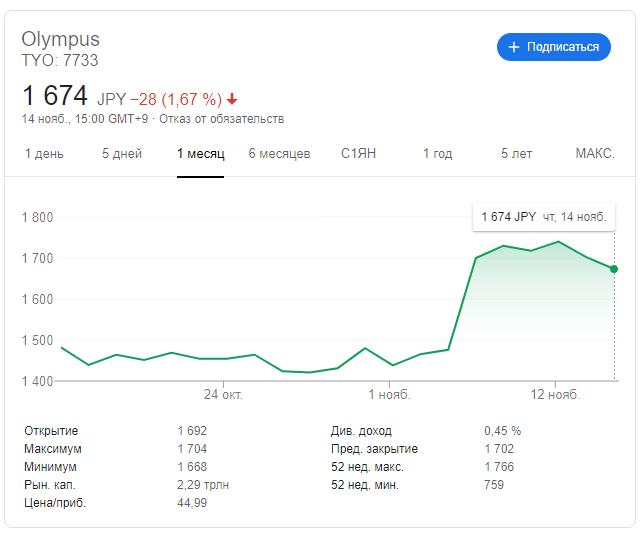Image resolution: width=642 pixels, height=534 pixels.
Task: Open the 6 месяцев tab
Action: tap(279, 154)
